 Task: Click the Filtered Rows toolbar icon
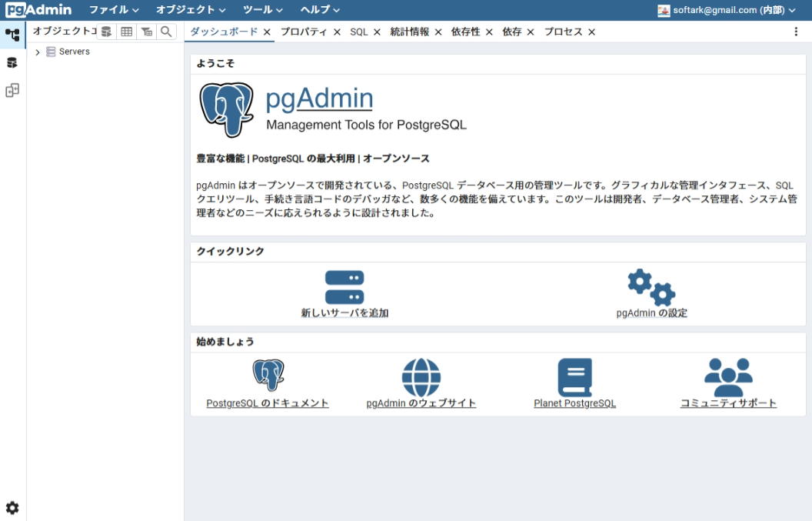coord(147,32)
